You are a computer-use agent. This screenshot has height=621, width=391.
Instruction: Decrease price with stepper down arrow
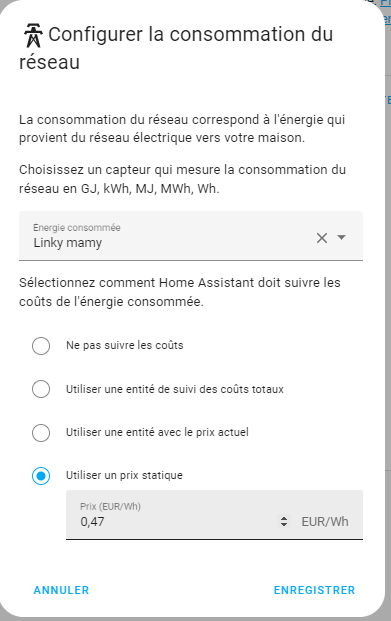pos(284,525)
